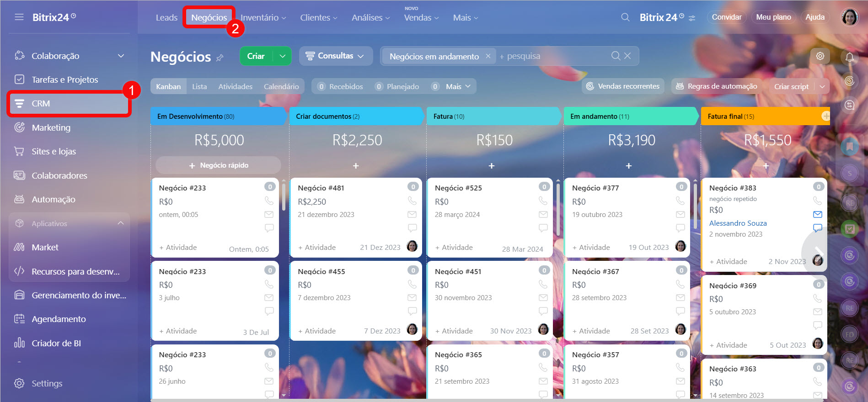The image size is (868, 402).
Task: Click the Negócio rápido button
Action: coord(218,165)
